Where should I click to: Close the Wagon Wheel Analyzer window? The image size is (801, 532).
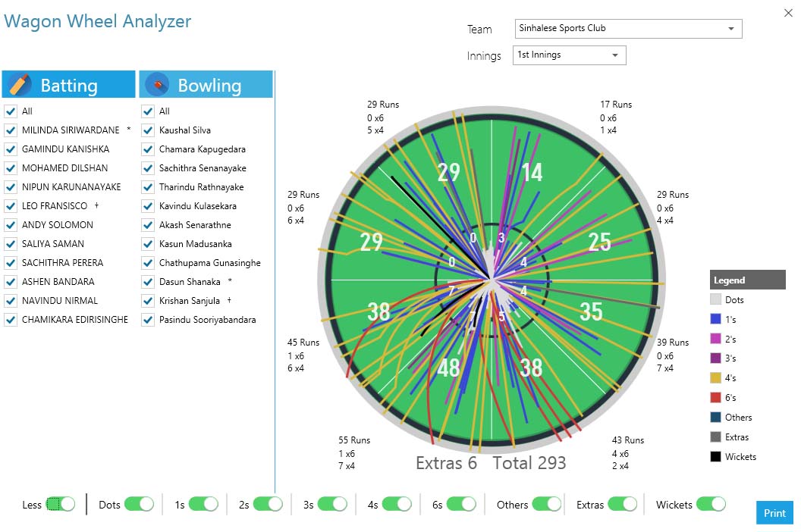(787, 12)
